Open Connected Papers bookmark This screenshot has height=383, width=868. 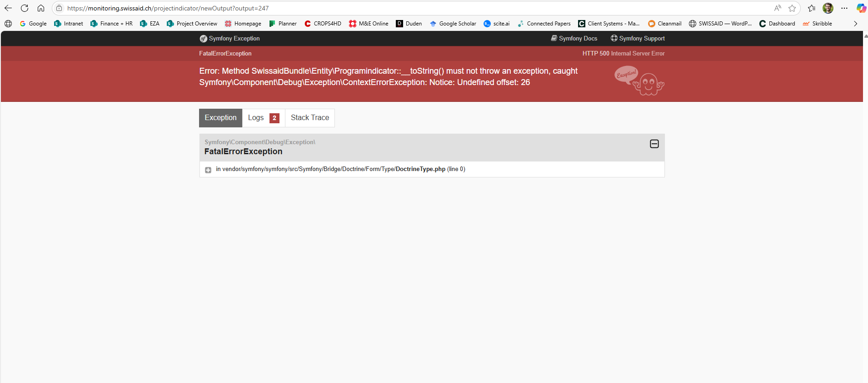click(544, 24)
